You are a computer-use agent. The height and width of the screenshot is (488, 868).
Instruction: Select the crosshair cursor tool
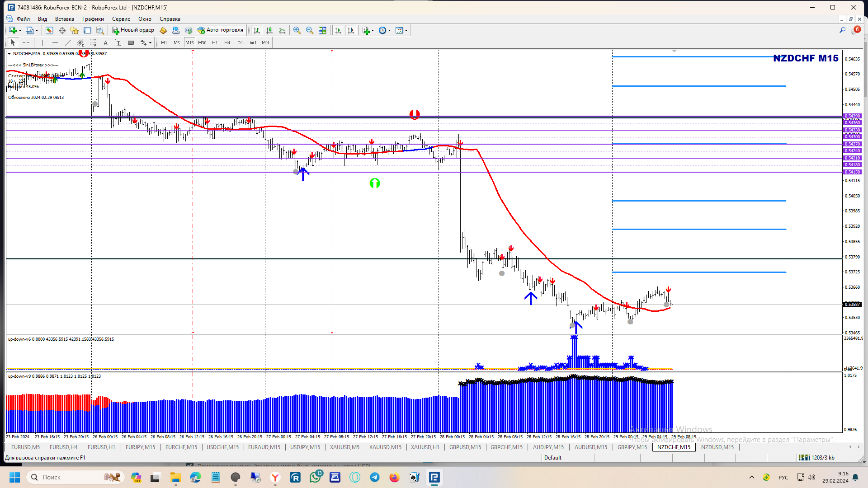click(26, 42)
